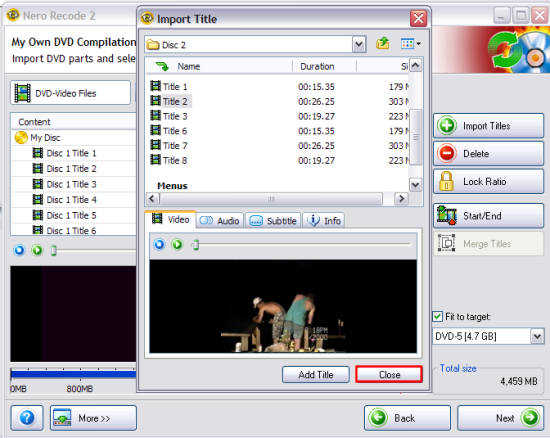550x438 pixels.
Task: Select Title 7 in the list
Action: point(175,146)
